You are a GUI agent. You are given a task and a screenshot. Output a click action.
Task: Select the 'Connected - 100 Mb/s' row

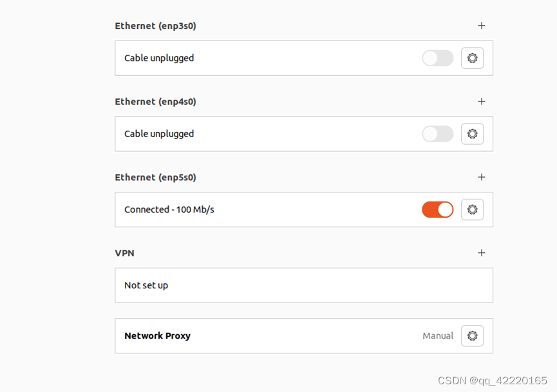coord(304,209)
